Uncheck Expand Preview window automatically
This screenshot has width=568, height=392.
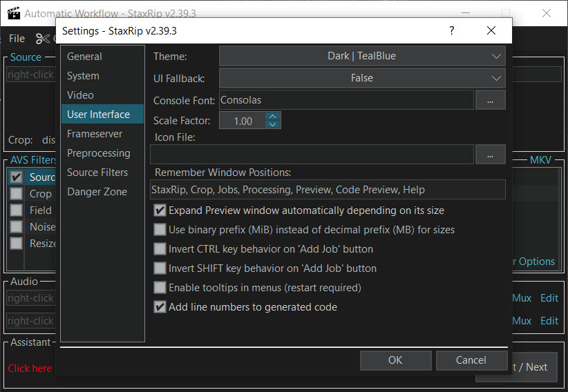160,210
